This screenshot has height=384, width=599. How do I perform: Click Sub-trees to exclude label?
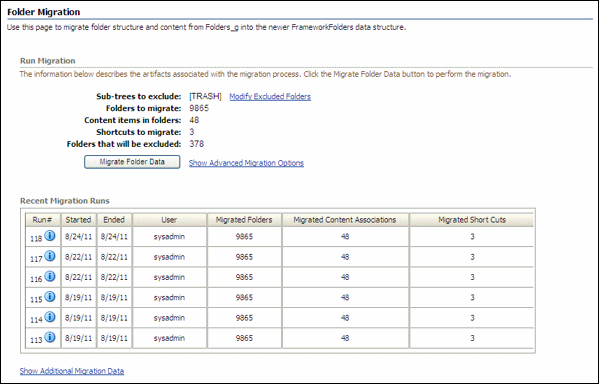coord(139,96)
